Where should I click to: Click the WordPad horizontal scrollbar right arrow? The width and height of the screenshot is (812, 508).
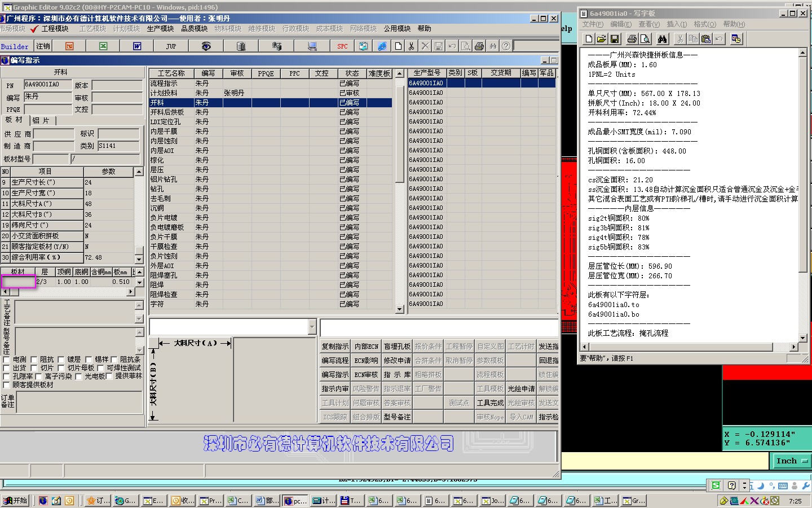[x=794, y=347]
